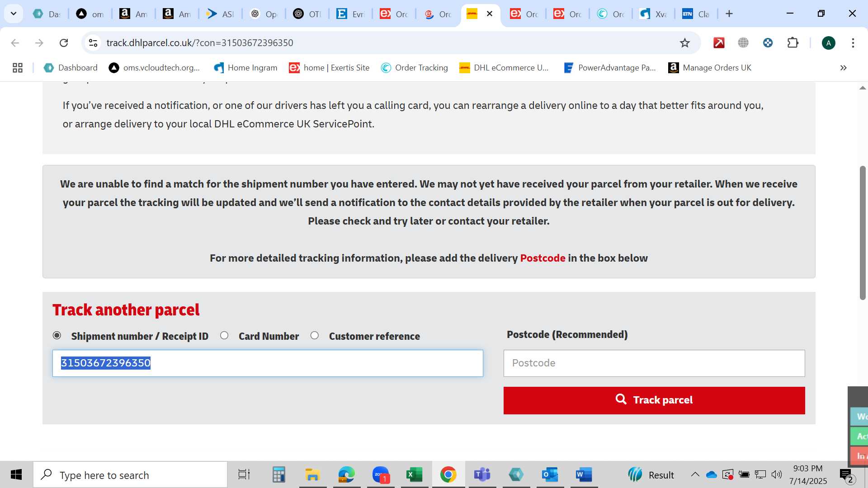The image size is (868, 488).
Task: Open the Windows Start menu
Action: (16, 475)
